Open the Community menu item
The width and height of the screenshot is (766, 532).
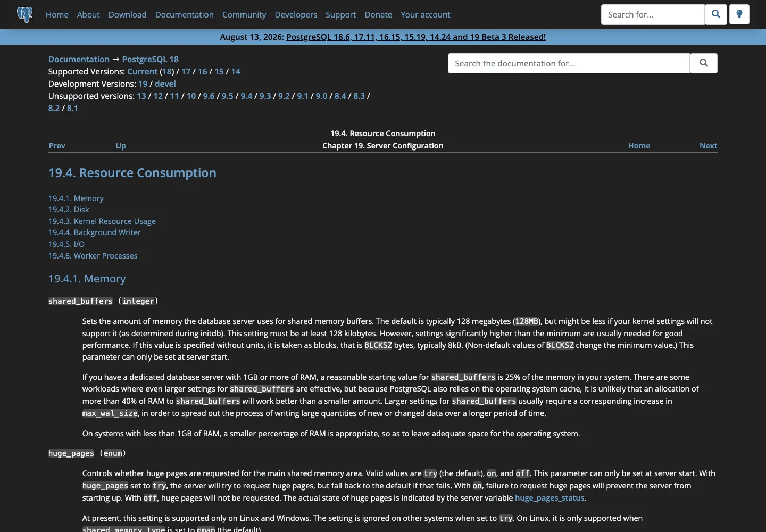(244, 14)
